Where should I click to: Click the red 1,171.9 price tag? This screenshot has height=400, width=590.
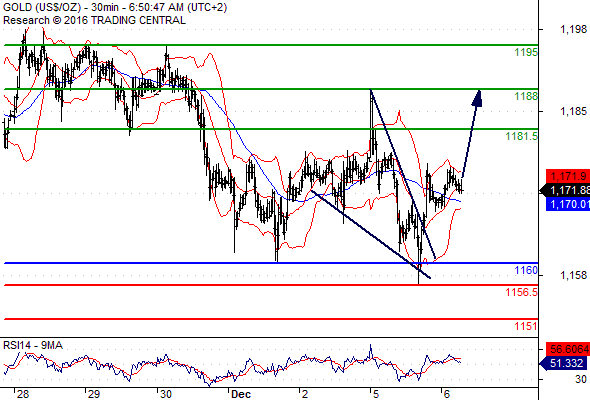coord(568,176)
